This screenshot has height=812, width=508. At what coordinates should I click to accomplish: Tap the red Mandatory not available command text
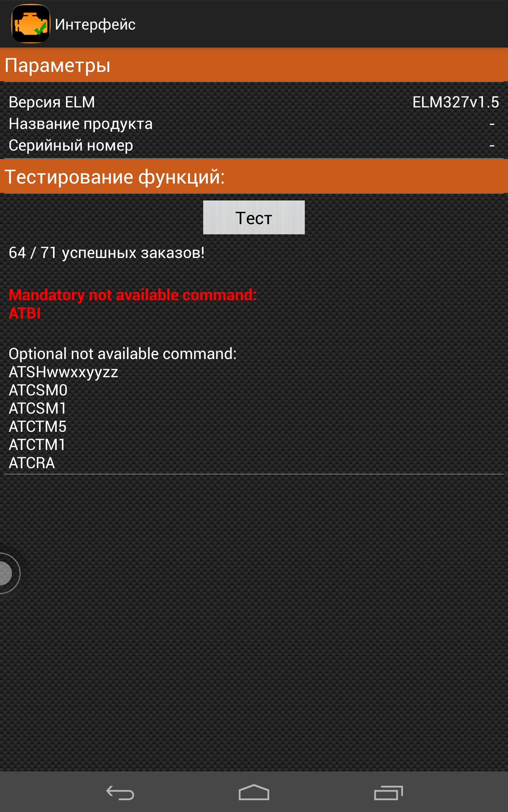click(133, 295)
